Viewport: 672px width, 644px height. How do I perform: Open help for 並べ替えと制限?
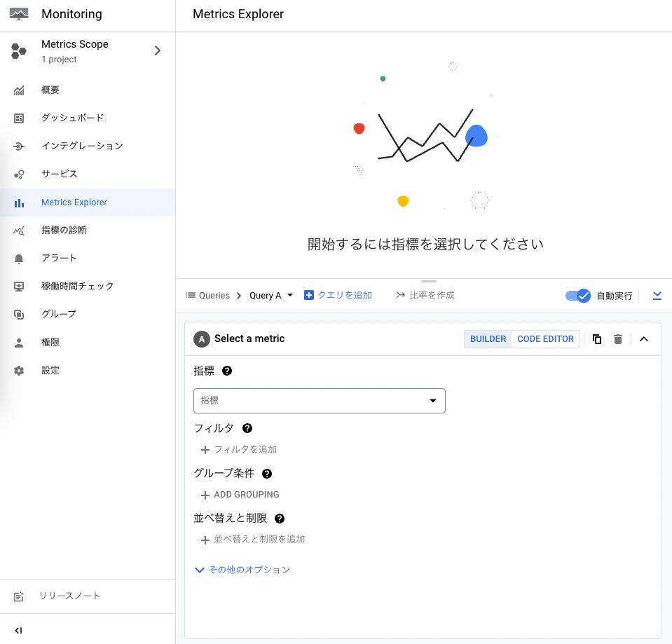coord(280,519)
